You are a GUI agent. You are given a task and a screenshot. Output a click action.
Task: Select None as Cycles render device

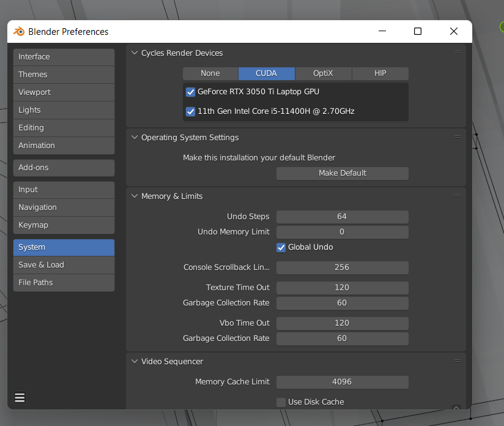click(x=210, y=73)
